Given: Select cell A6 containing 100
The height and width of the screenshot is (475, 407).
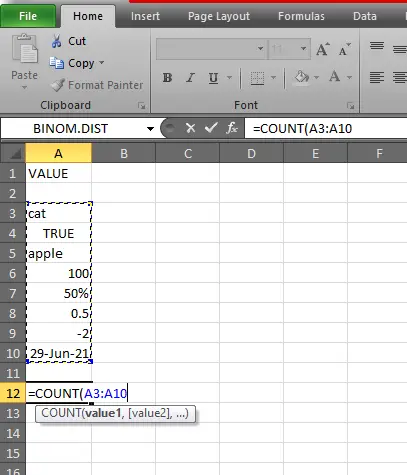Looking at the screenshot, I should pyautogui.click(x=58, y=273).
